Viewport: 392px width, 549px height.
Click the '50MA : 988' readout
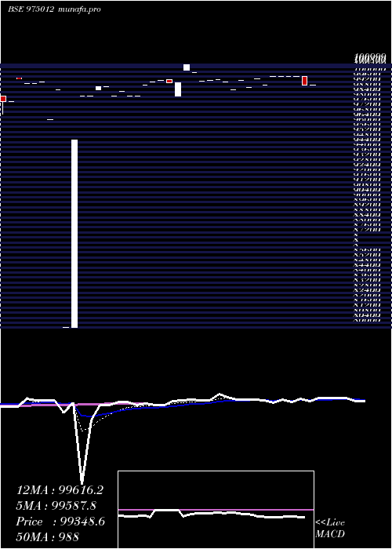(x=47, y=537)
